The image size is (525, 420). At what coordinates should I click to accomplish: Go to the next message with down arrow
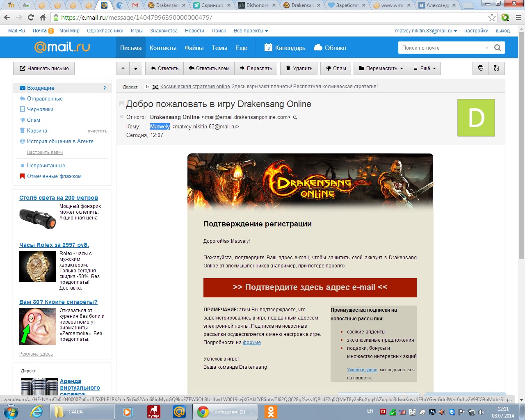[136, 68]
